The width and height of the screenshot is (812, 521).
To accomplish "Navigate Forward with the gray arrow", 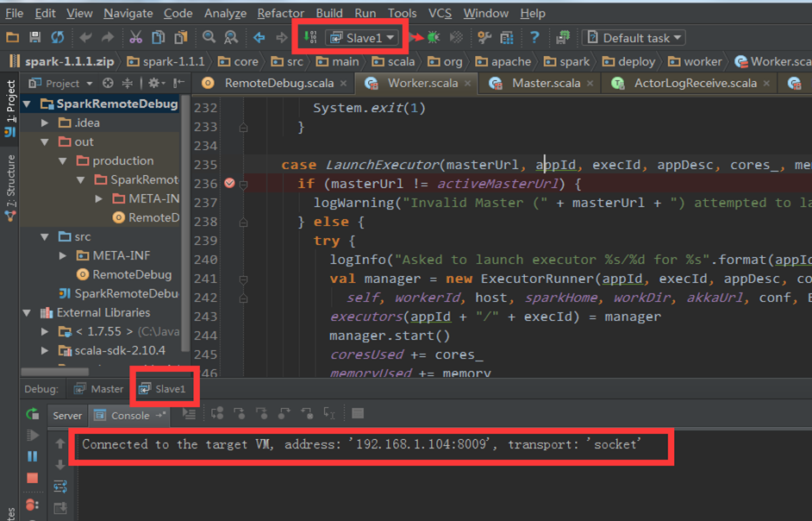I will [281, 37].
